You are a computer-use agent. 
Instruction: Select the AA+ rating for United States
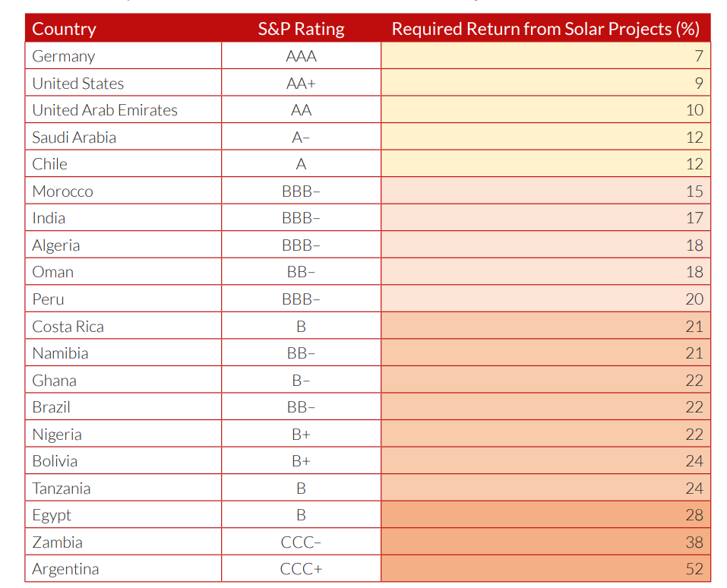pyautogui.click(x=301, y=84)
